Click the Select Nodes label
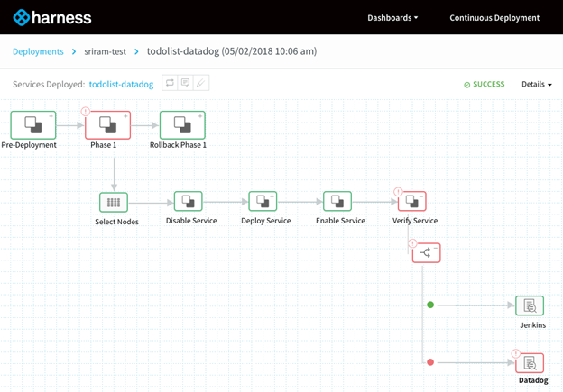Screen dimensions: 563x392 point(116,222)
